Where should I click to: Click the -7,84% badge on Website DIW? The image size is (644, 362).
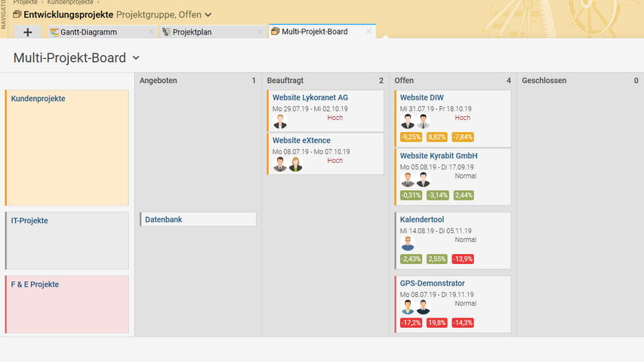(x=463, y=137)
